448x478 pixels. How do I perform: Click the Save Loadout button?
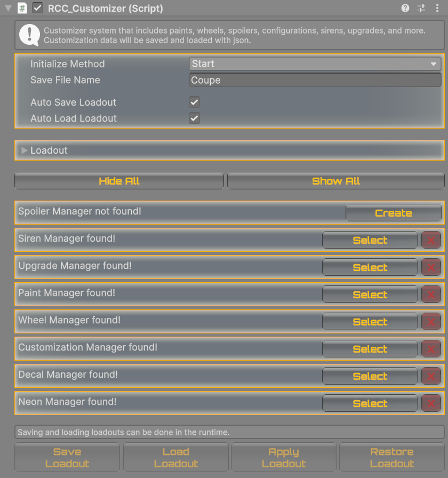click(x=67, y=457)
